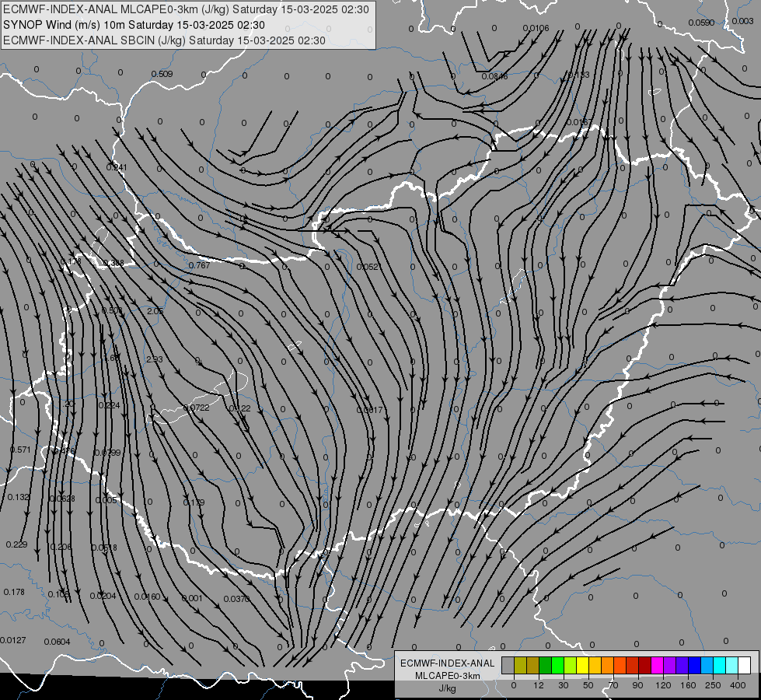761x700 pixels.
Task: Click map value 0.241
Action: (117, 167)
